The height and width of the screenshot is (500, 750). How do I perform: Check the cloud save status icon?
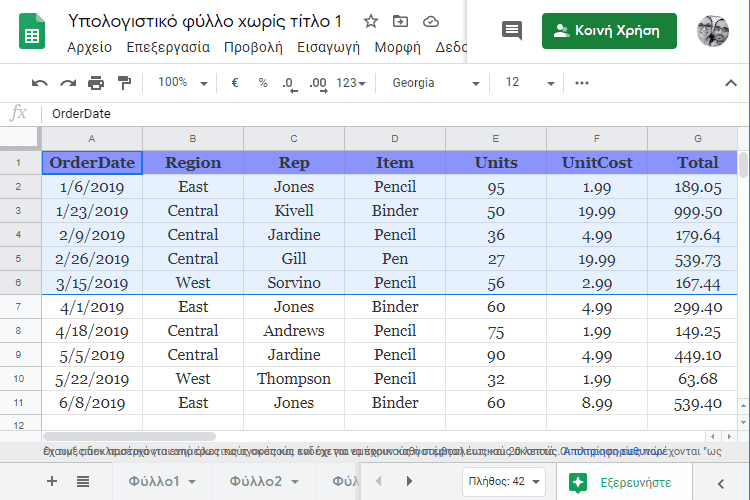click(431, 22)
